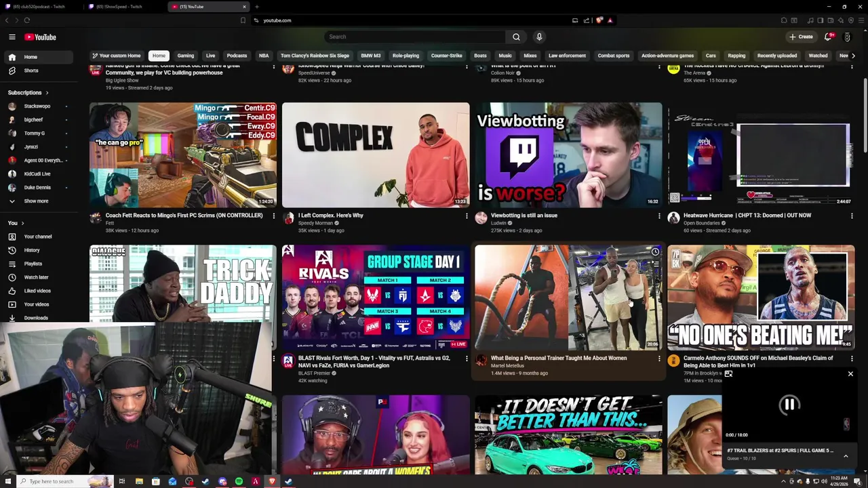This screenshot has width=868, height=488.
Task: Open the notifications bell
Action: click(828, 37)
